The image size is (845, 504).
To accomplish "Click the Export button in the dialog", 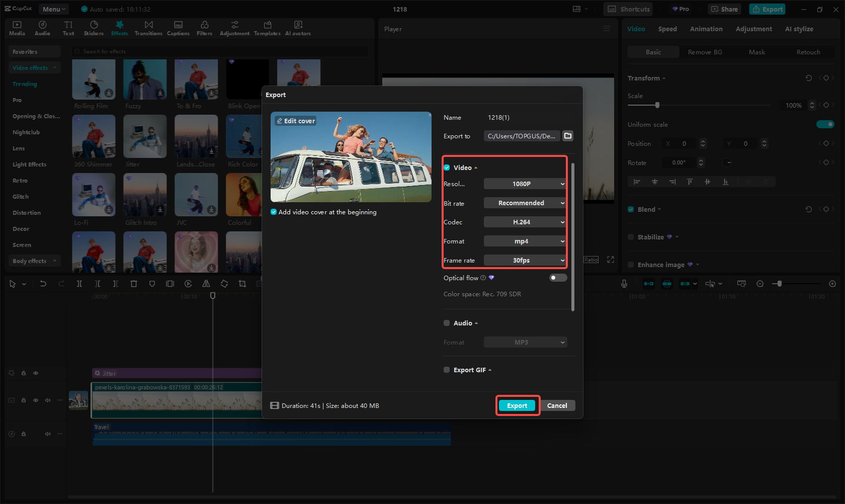I will click(517, 405).
